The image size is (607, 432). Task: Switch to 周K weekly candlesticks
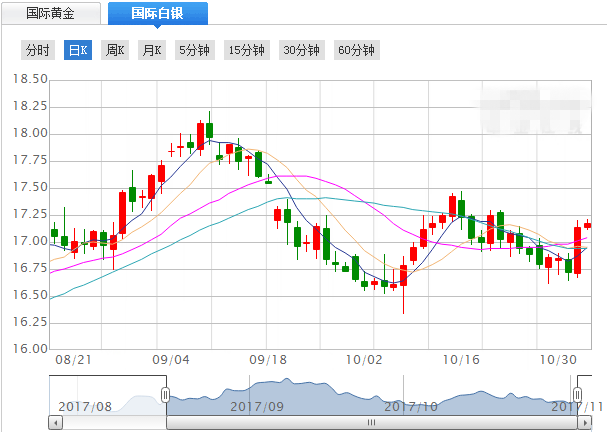coord(115,50)
